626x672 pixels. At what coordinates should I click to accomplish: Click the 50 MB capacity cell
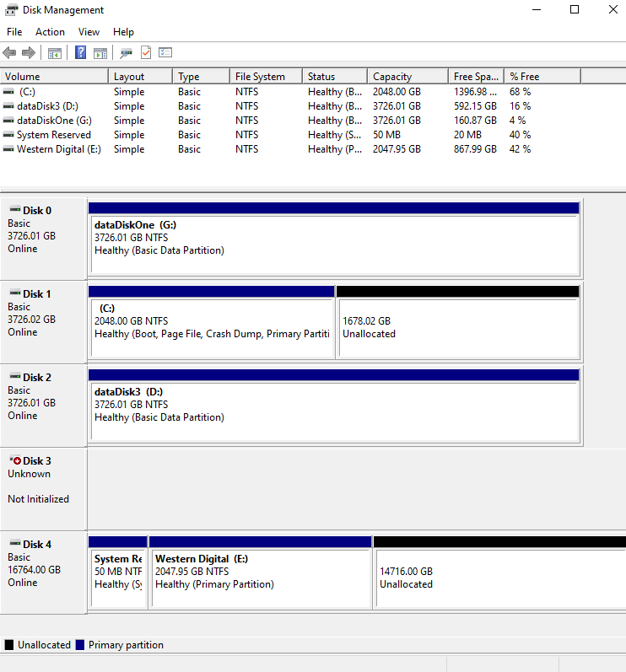tap(386, 135)
